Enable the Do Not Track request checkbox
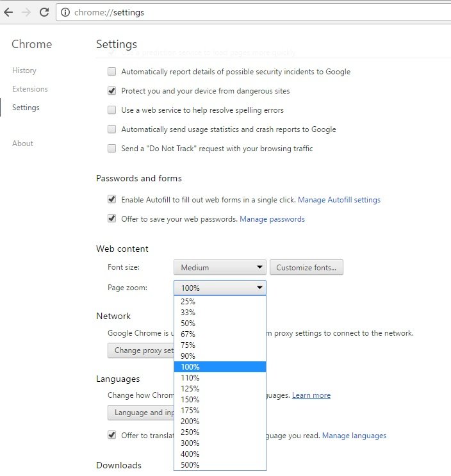The height and width of the screenshot is (476, 451). (x=111, y=149)
